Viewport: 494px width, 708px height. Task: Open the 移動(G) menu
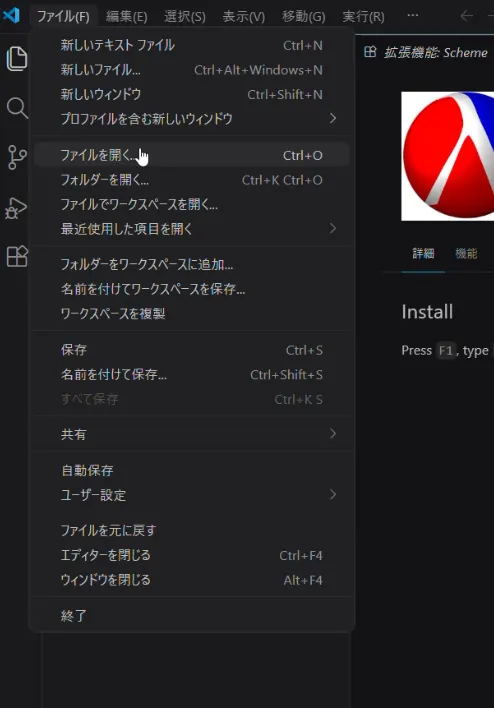pos(303,16)
